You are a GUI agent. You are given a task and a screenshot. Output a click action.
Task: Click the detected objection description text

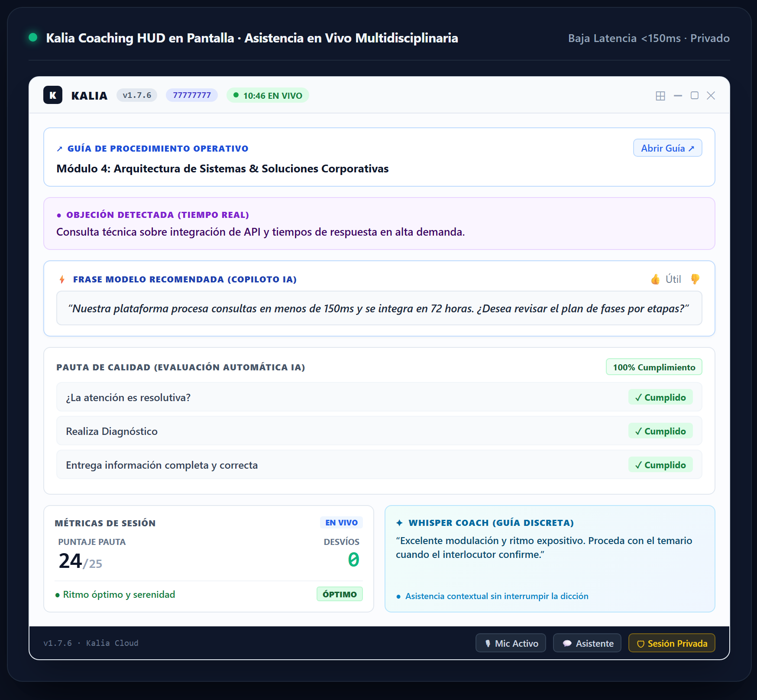261,232
